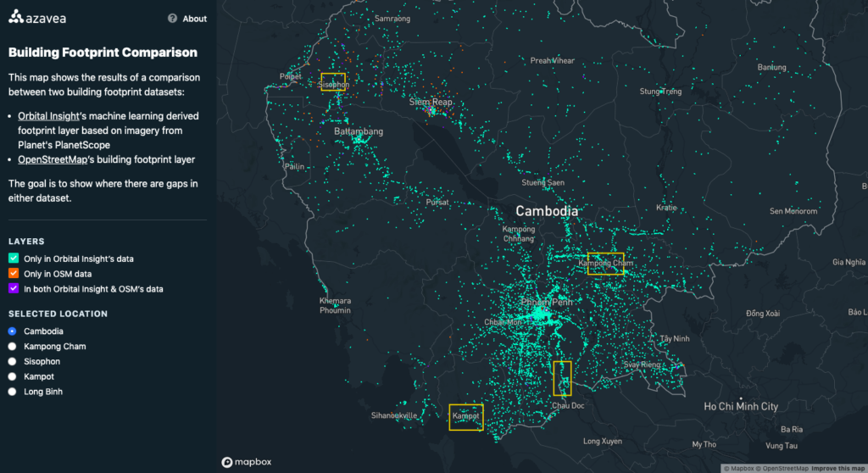Click the © OpenStreetMap attribution link
Viewport: 868px width, 473px height.
click(x=782, y=469)
